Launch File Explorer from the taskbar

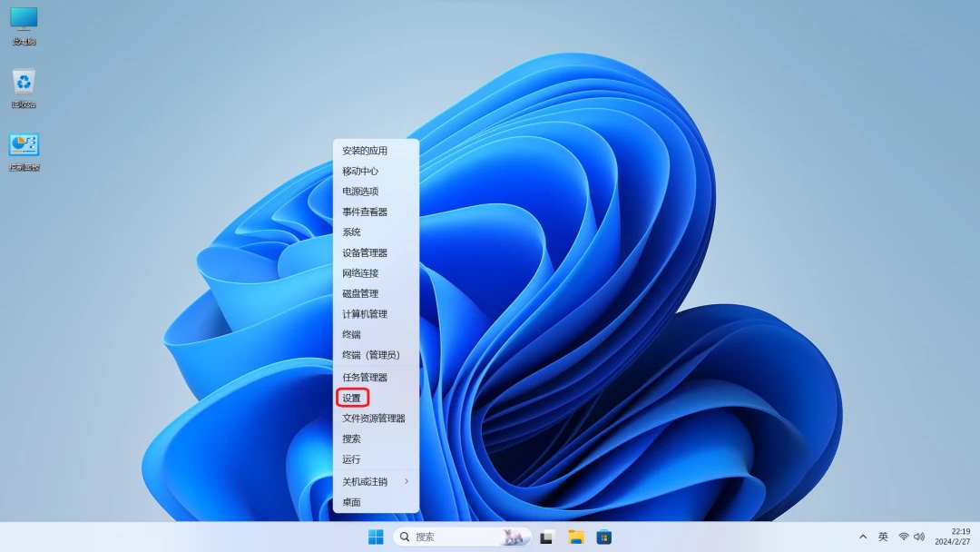(575, 537)
